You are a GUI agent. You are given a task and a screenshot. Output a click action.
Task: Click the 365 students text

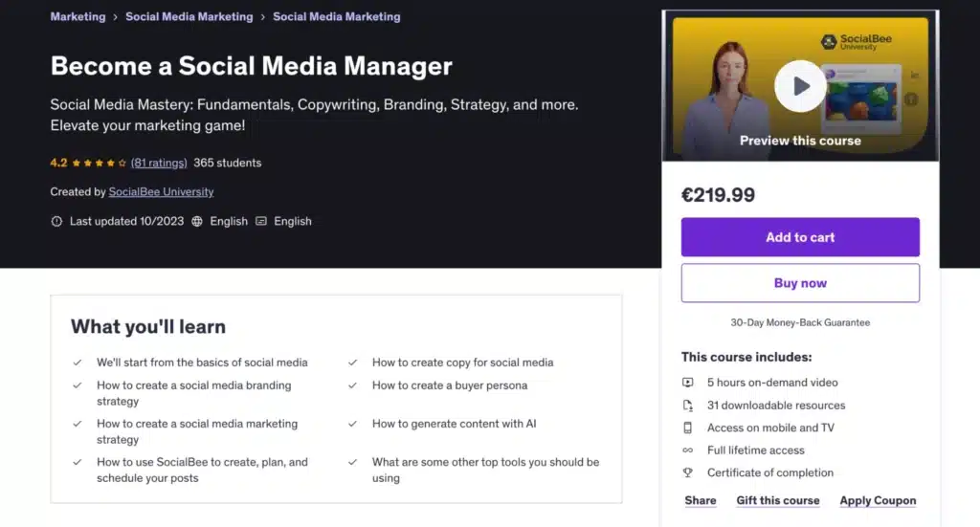pyautogui.click(x=228, y=163)
